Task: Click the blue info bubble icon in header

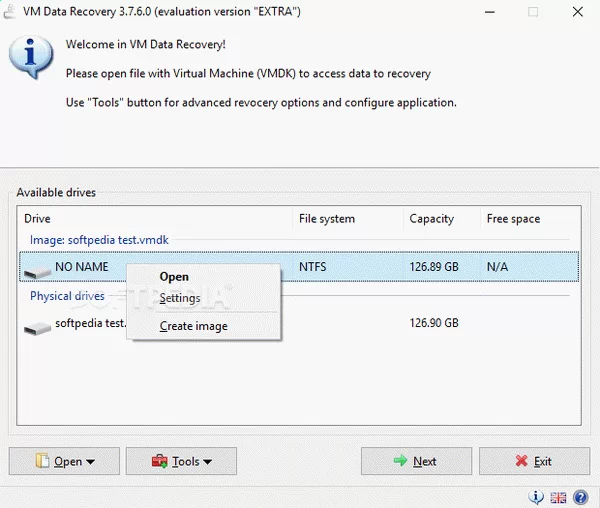Action: click(x=31, y=57)
